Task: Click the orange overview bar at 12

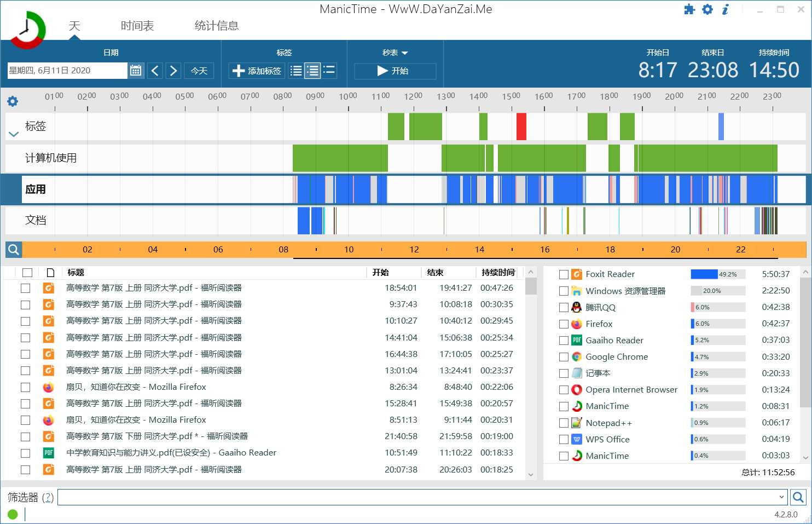Action: pyautogui.click(x=414, y=250)
